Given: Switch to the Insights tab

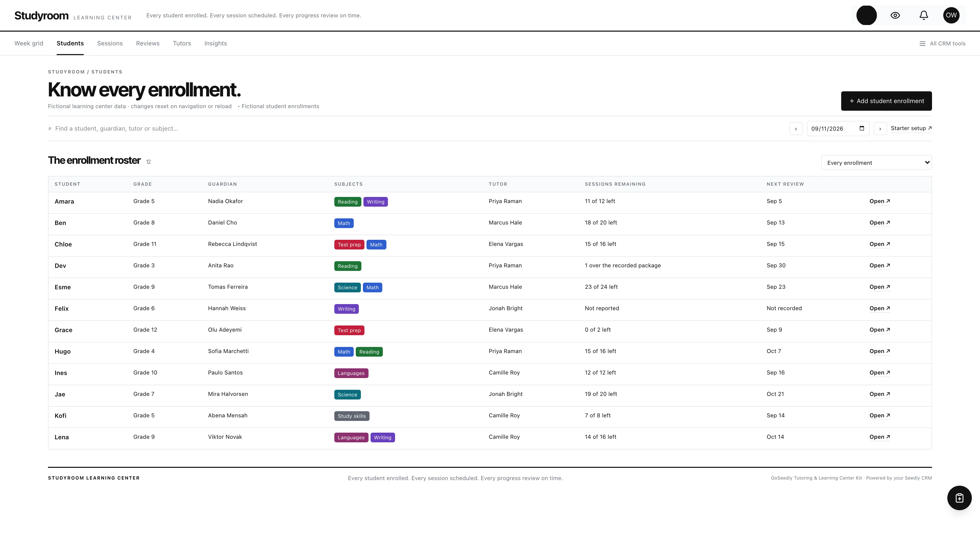Looking at the screenshot, I should (x=216, y=43).
